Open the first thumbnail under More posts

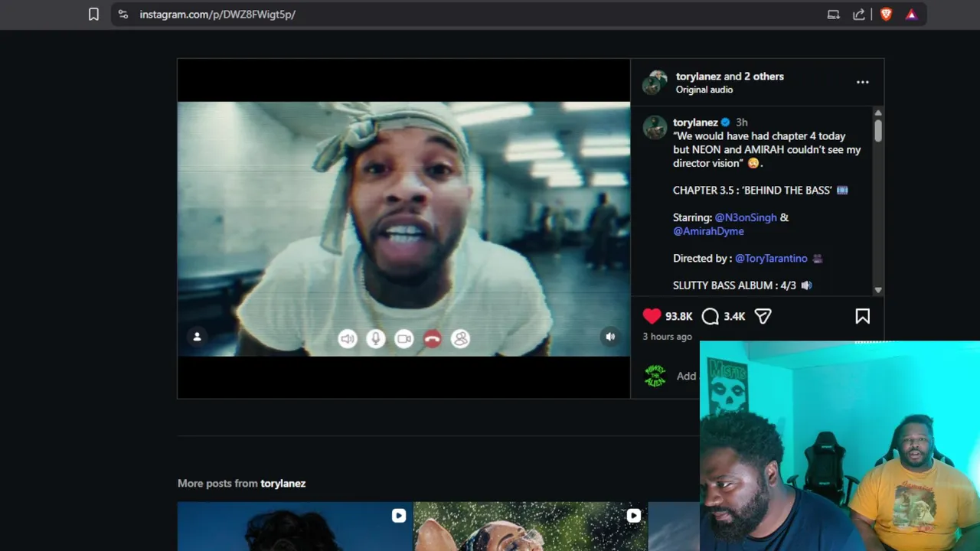[x=295, y=527]
